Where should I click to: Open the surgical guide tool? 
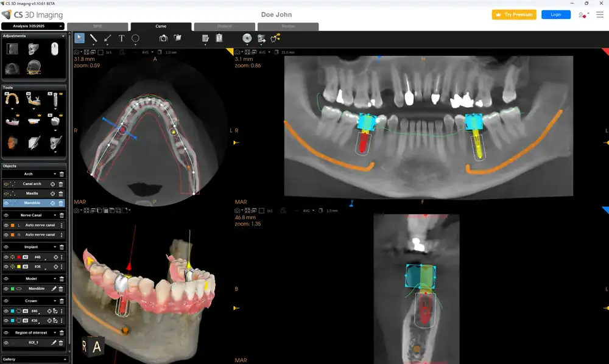33,121
